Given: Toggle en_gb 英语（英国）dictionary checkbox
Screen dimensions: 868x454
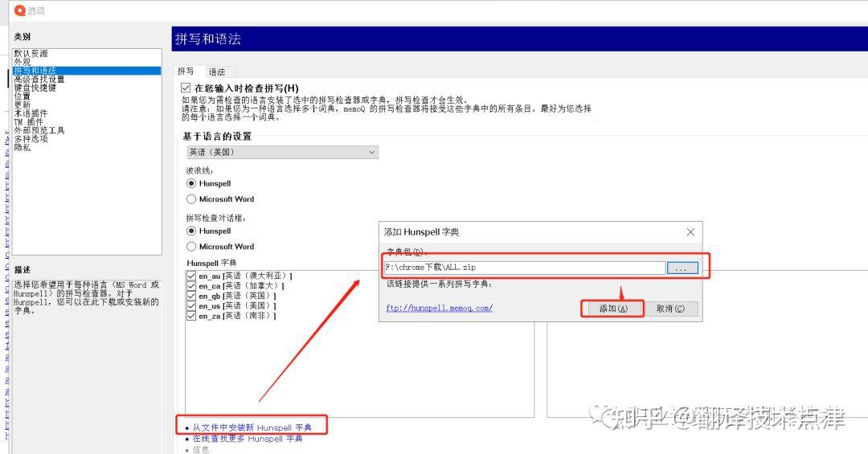Looking at the screenshot, I should tap(191, 296).
